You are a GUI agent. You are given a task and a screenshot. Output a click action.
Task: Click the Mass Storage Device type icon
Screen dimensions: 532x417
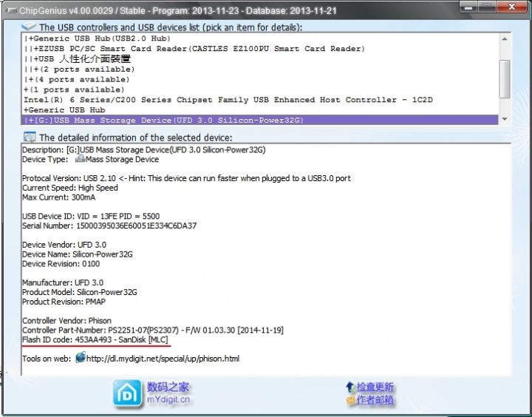coord(80,159)
